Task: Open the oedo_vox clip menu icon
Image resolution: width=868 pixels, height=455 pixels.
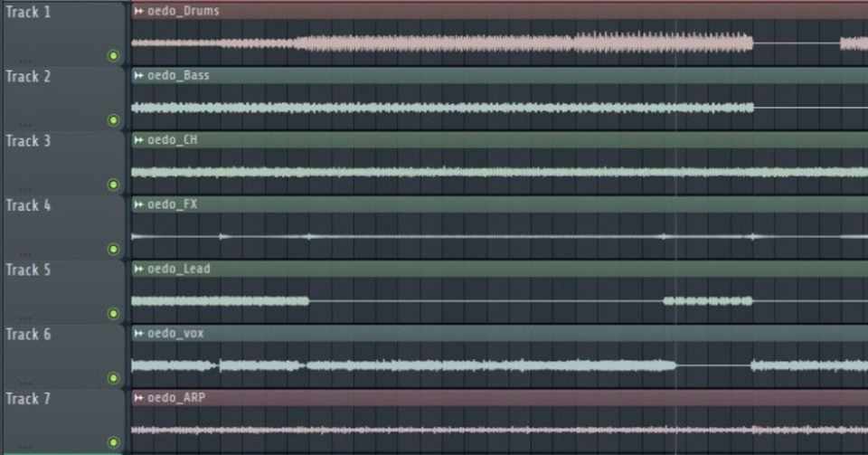Action: tap(138, 333)
